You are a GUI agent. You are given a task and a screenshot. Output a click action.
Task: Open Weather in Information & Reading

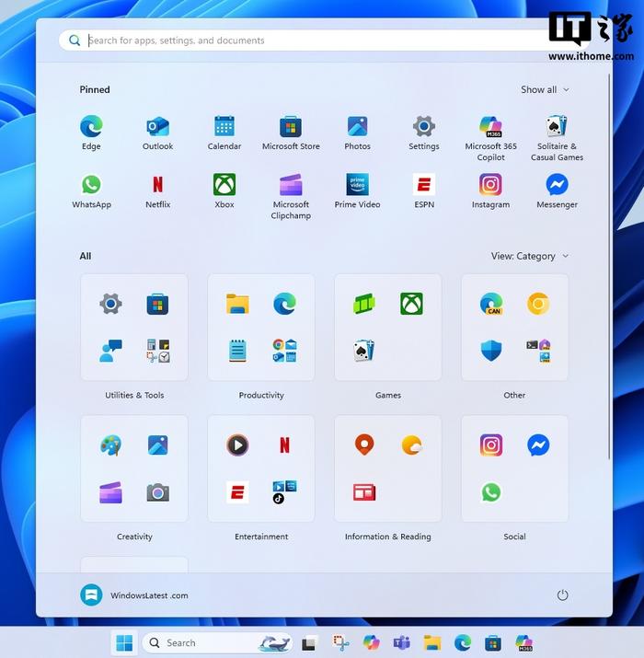click(x=411, y=444)
